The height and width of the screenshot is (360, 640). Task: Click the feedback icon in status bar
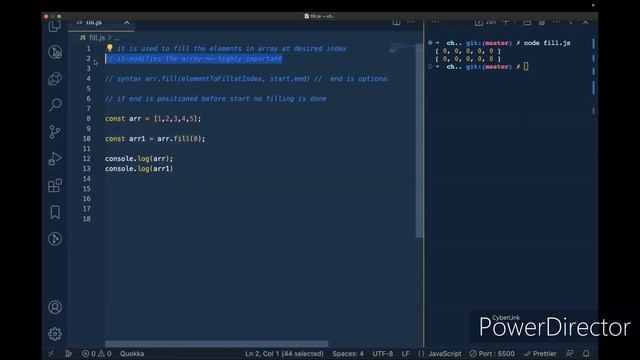click(x=569, y=353)
